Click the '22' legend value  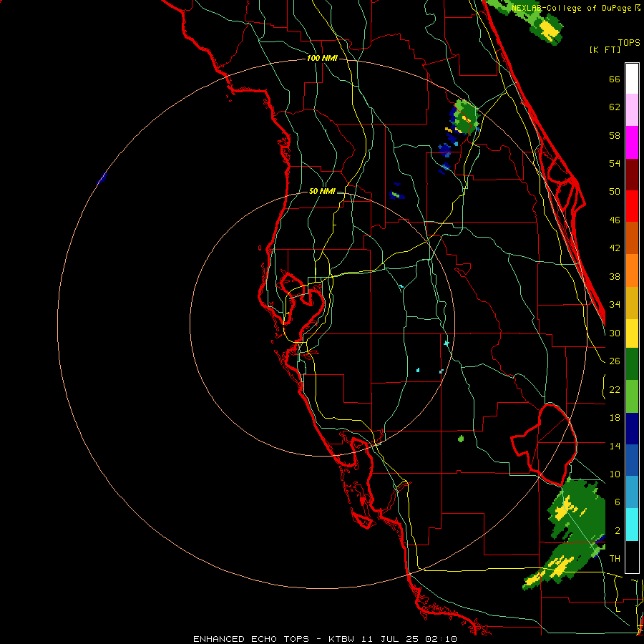(x=615, y=389)
